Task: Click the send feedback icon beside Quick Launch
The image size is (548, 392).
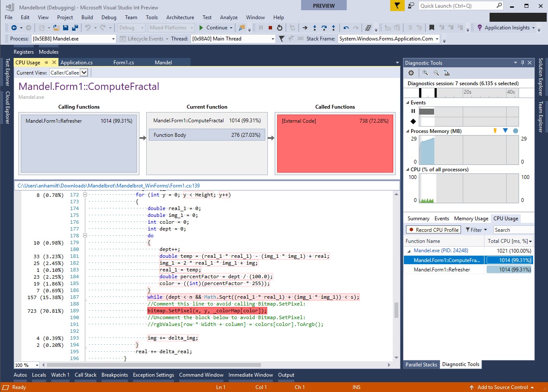Action: (x=411, y=6)
